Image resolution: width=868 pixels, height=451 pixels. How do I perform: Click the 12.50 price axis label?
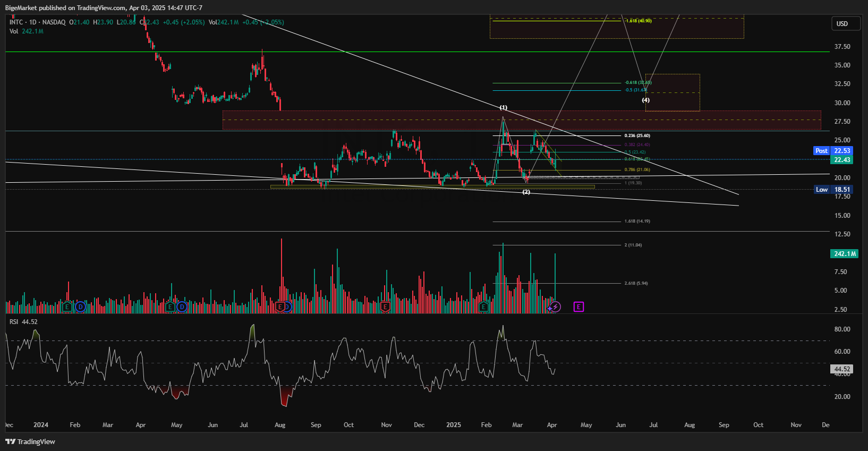842,234
